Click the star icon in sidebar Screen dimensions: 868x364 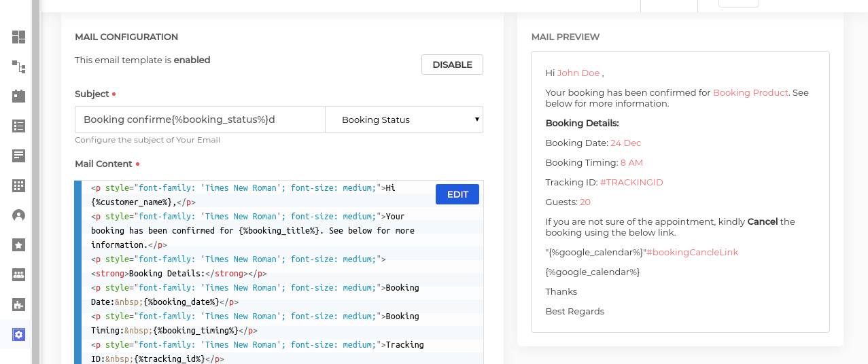(18, 245)
